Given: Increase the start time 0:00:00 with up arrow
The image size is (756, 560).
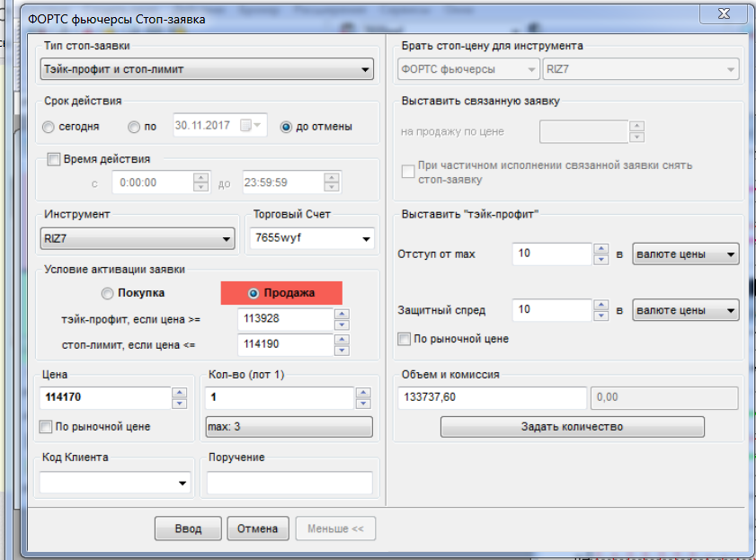Looking at the screenshot, I should (x=201, y=178).
